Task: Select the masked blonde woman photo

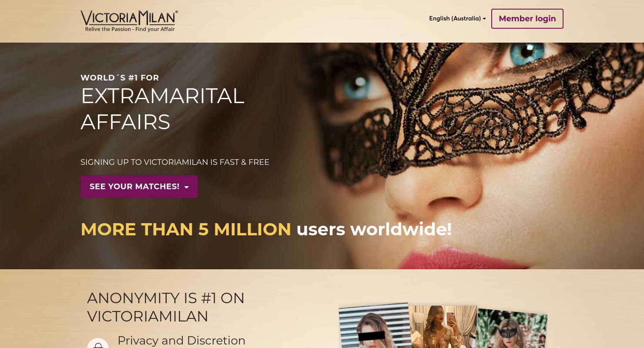Action: (x=512, y=329)
